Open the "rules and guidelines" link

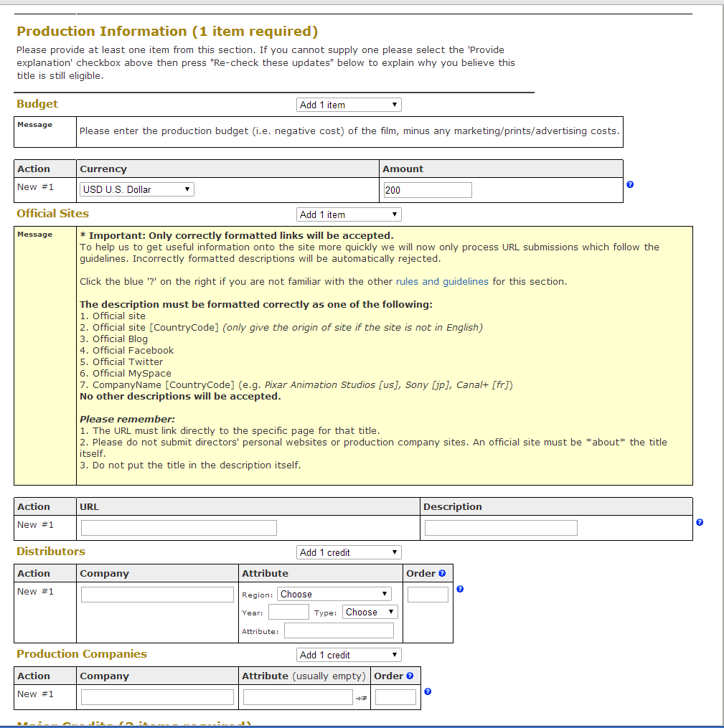(442, 281)
